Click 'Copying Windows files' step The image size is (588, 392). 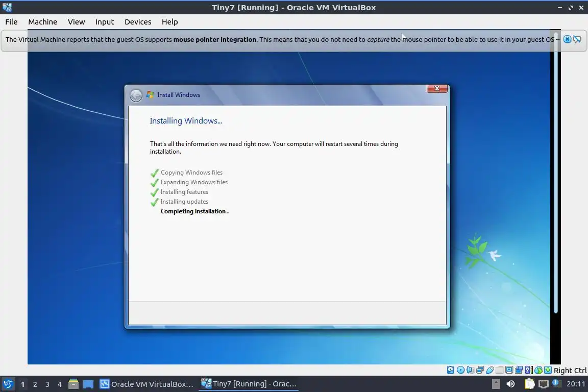[191, 173]
